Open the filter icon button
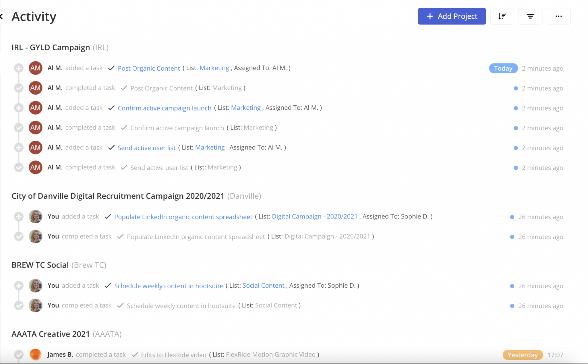 coord(530,16)
